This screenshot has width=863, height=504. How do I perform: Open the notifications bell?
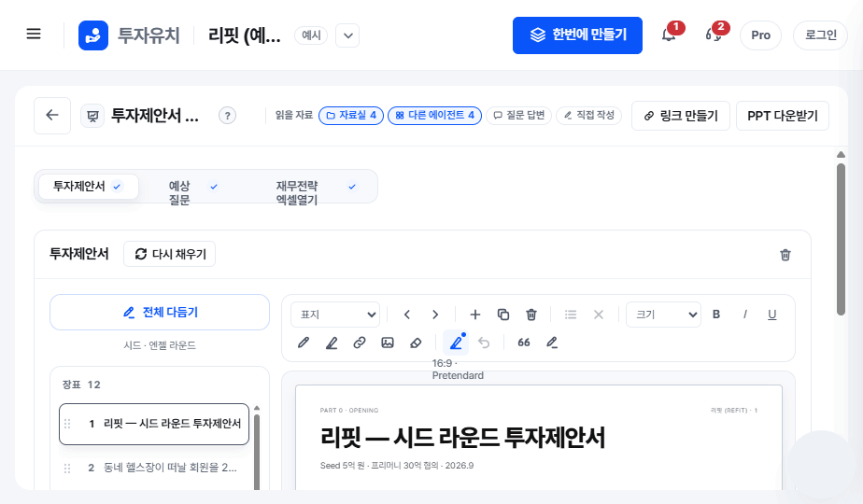click(668, 35)
